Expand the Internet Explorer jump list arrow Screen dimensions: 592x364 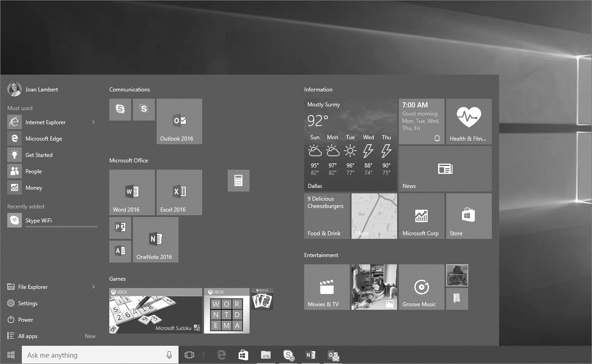pyautogui.click(x=93, y=122)
